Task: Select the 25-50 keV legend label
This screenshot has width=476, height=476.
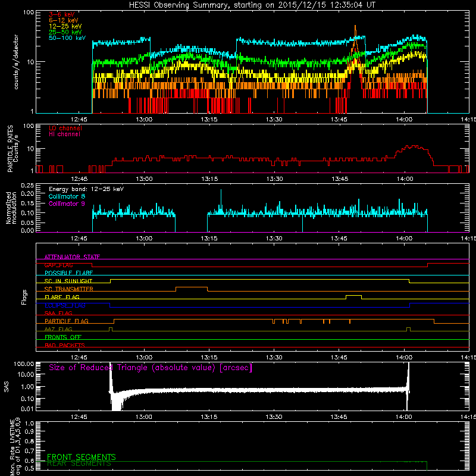Action: 65,32
